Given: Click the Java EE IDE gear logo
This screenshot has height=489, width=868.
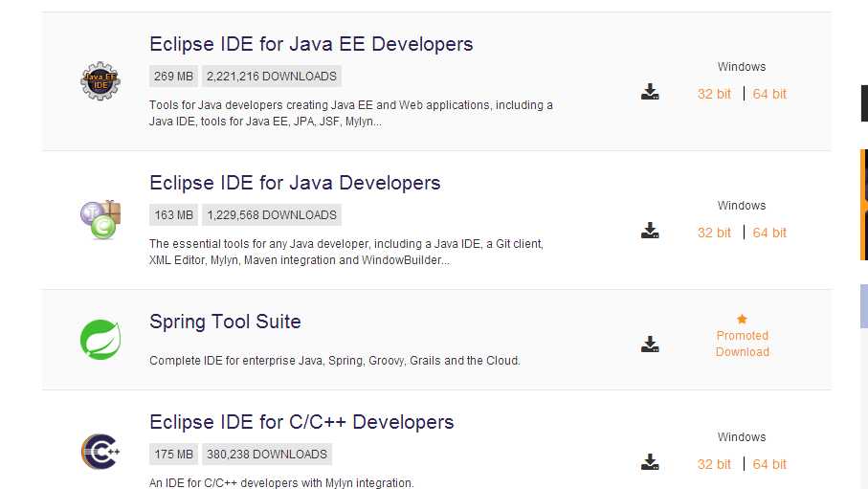Looking at the screenshot, I should pyautogui.click(x=100, y=80).
